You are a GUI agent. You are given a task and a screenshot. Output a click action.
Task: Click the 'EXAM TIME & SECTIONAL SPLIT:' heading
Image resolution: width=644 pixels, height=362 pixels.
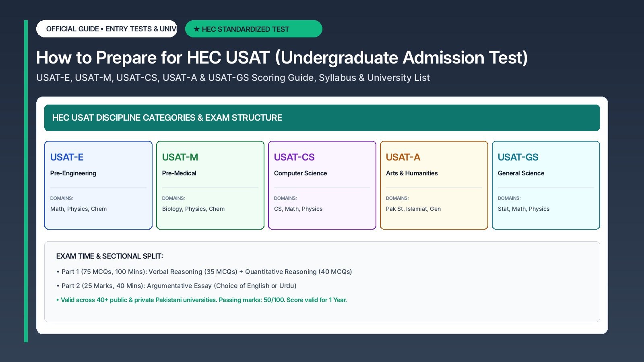coord(109,256)
